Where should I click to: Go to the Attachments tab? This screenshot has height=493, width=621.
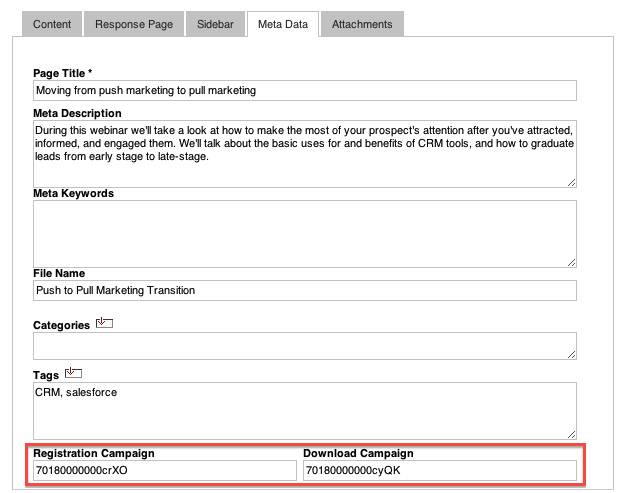click(362, 24)
